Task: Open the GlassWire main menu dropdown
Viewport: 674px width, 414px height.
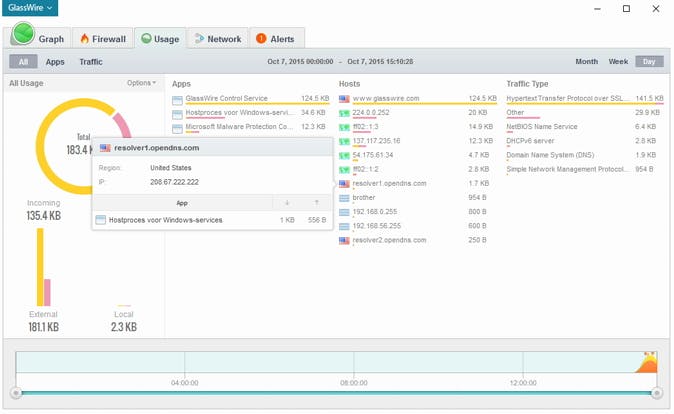Action: click(x=30, y=8)
